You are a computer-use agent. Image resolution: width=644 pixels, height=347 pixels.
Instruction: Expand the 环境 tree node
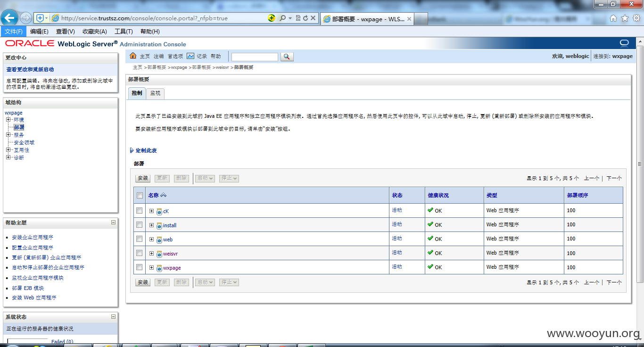[8, 120]
